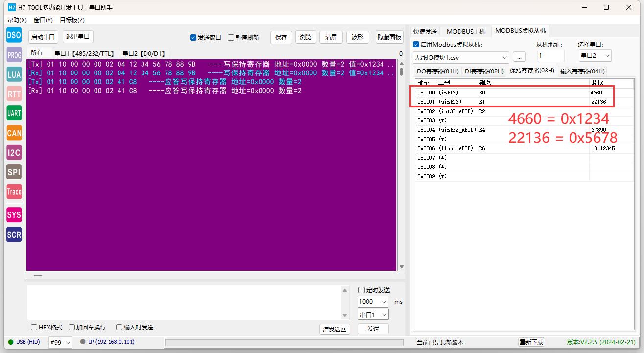Screen dimensions: 644x353
Task: Open the SPI tool
Action: coord(14,171)
